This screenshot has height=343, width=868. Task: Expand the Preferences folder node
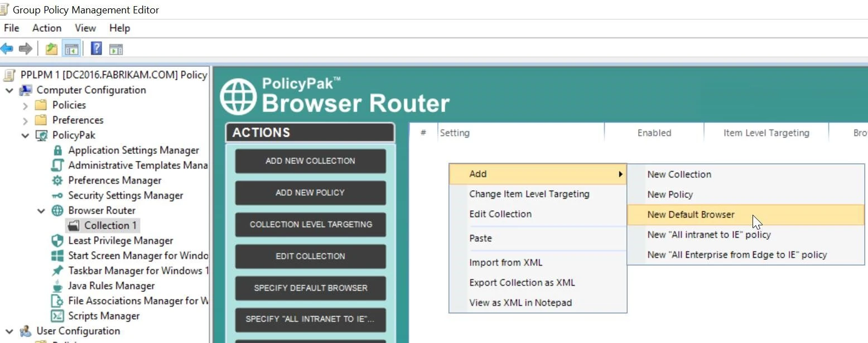pos(25,120)
